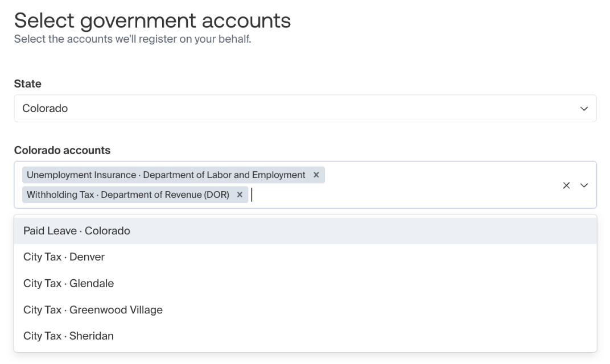Click the 'Colorado' value in State field
610x364 pixels.
click(x=45, y=109)
